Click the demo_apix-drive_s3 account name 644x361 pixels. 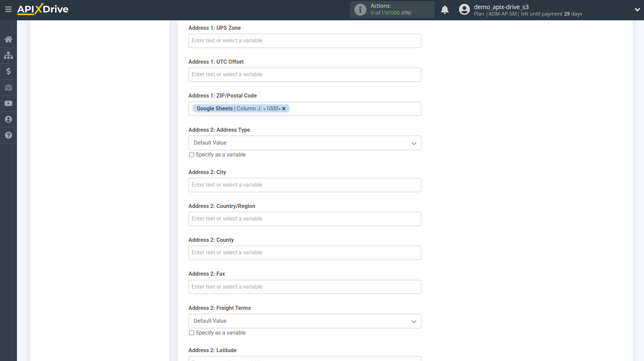coord(501,7)
